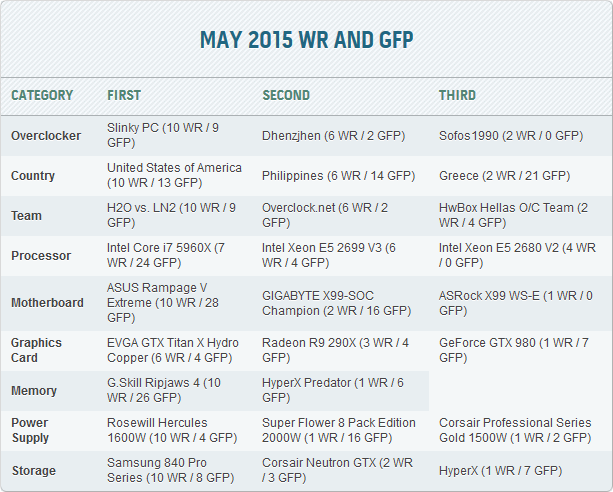Select the Graphics Card row label
Viewport: 613px width, 492px height.
pyautogui.click(x=36, y=350)
